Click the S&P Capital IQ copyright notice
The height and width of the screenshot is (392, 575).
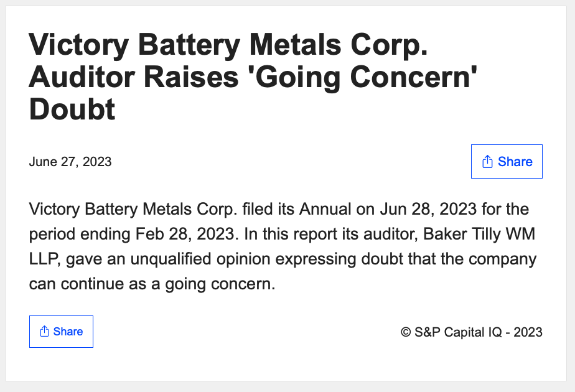[471, 332]
